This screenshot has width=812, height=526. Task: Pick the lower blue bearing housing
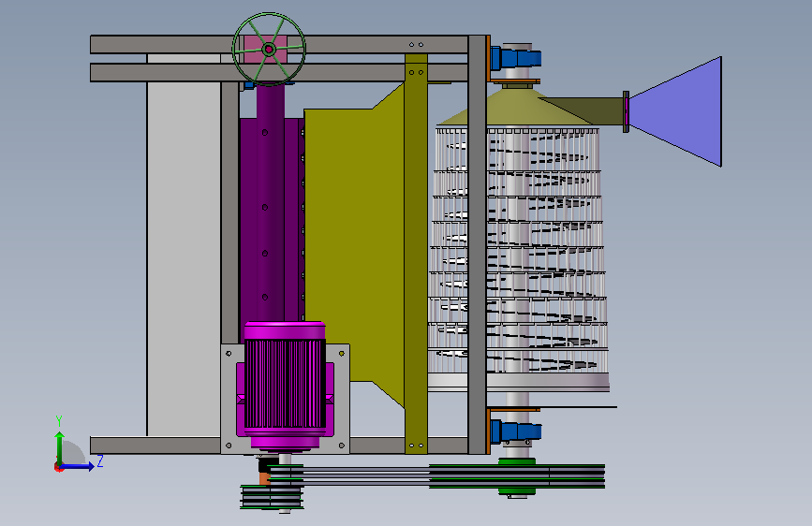click(x=515, y=431)
